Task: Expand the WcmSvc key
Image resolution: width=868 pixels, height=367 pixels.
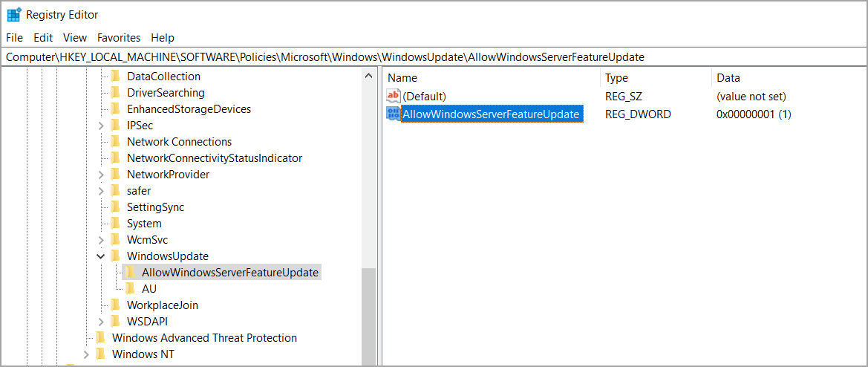Action: (101, 240)
